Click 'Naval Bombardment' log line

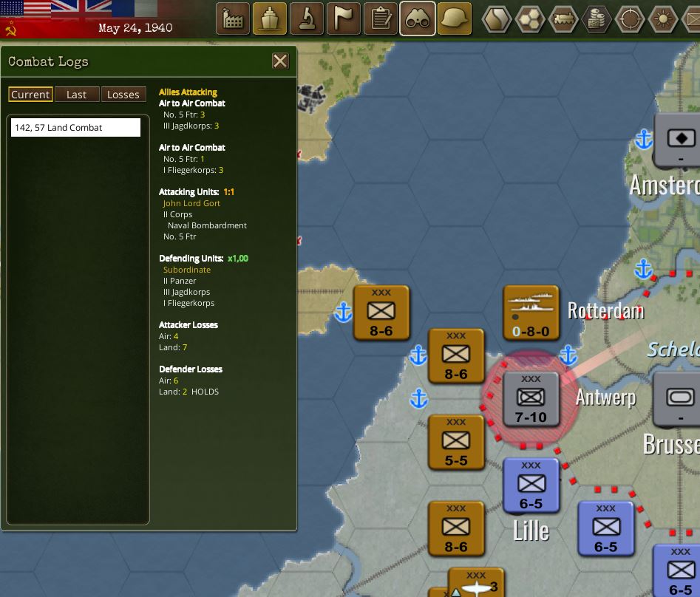207,225
